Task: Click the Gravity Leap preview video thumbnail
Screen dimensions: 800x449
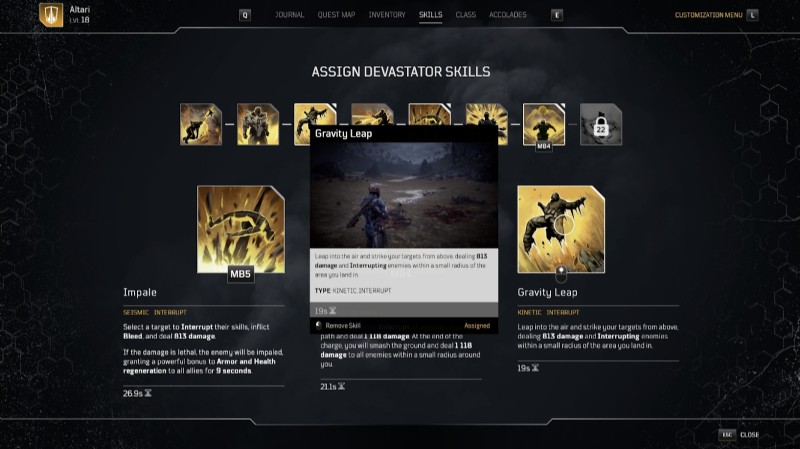Action: (404, 195)
